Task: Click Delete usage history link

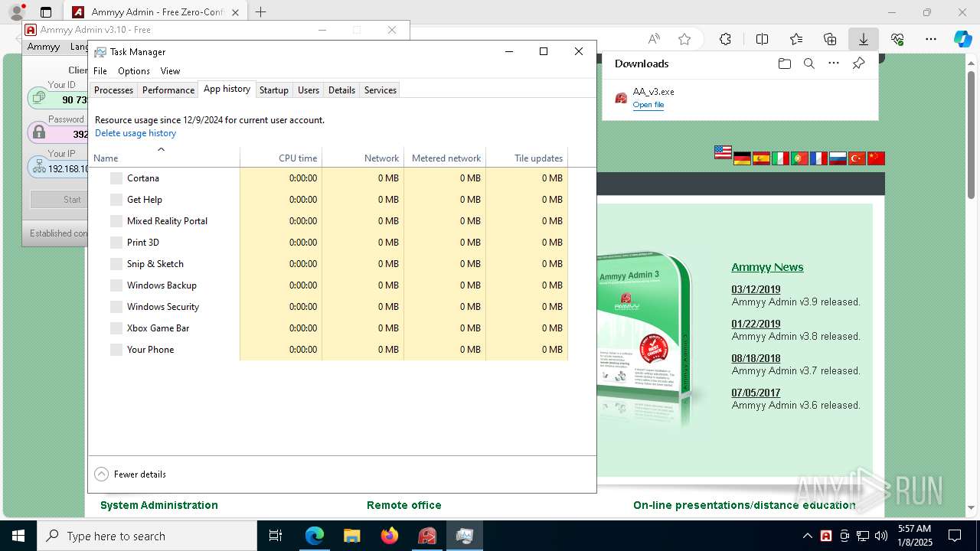Action: 136,133
